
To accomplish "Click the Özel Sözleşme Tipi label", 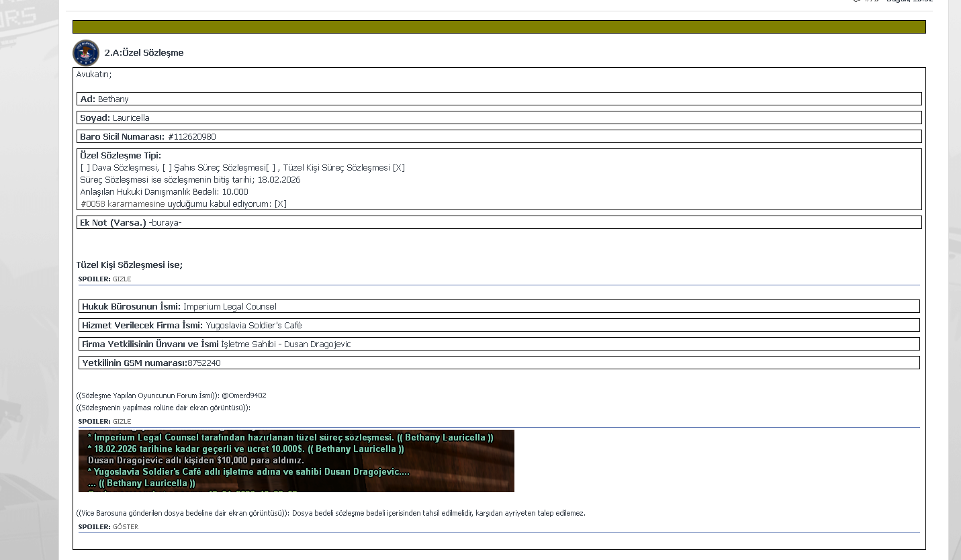I will coord(120,156).
